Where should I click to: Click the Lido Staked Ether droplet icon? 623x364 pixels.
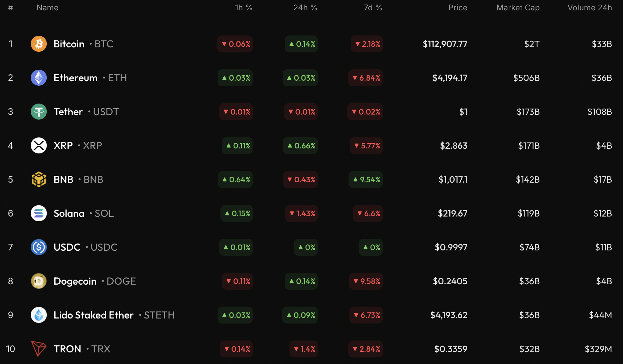39,315
